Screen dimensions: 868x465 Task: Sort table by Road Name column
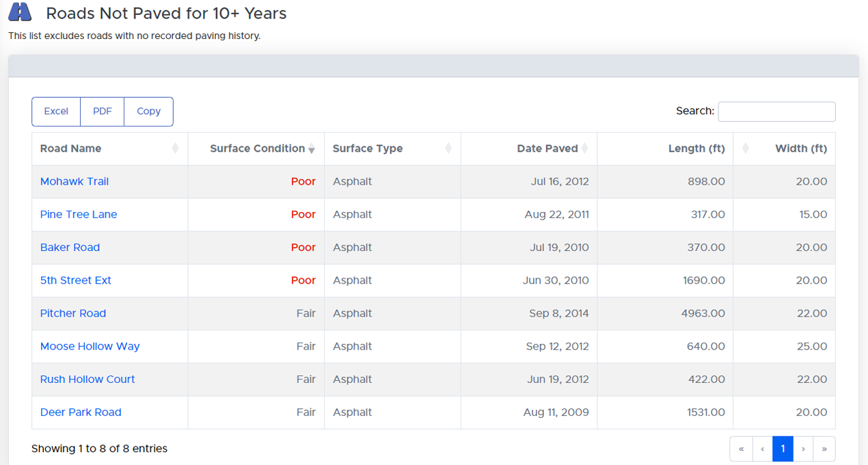tap(175, 148)
